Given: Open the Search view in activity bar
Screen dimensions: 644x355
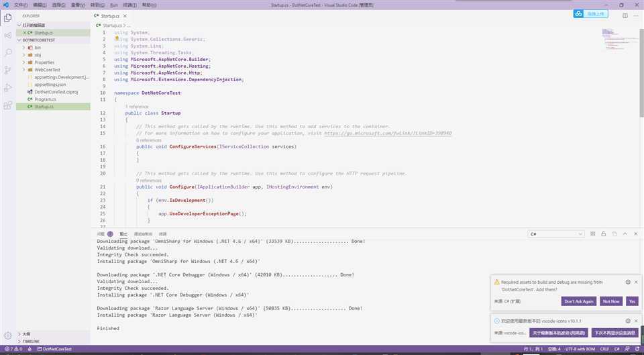Looking at the screenshot, I should [8, 52].
